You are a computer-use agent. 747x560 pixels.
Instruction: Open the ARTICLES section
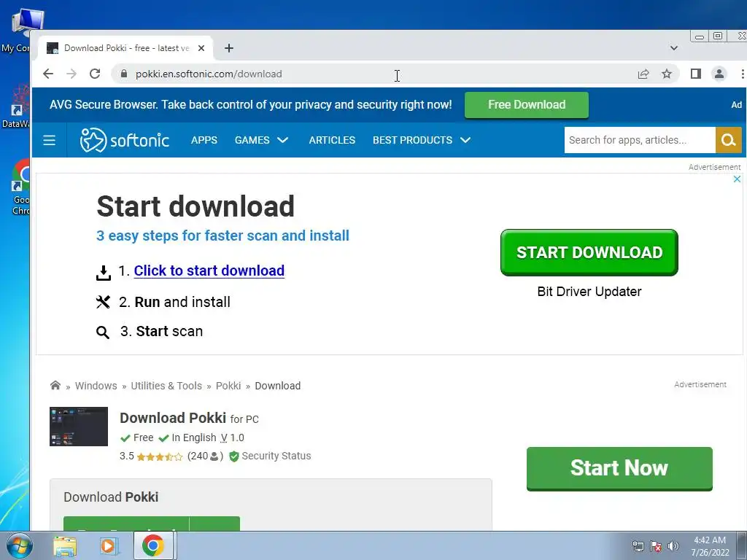[x=332, y=140]
